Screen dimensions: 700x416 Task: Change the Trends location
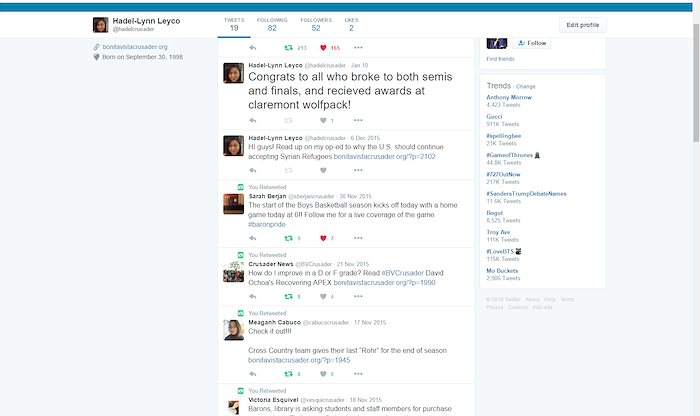pos(525,87)
